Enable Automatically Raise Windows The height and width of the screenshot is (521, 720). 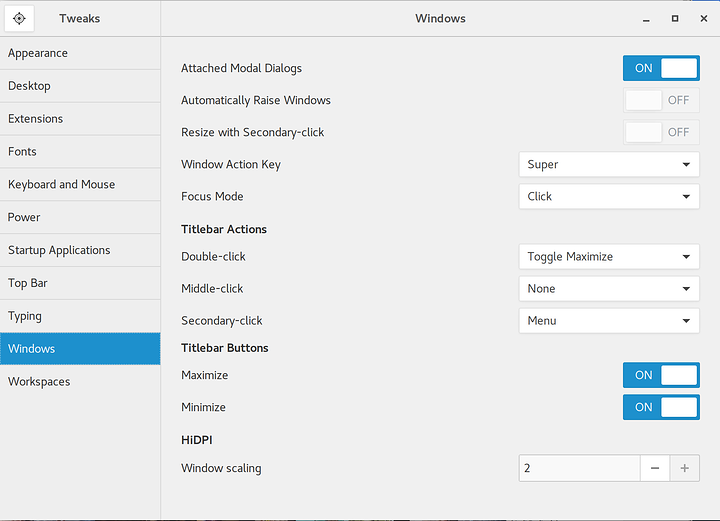point(661,100)
